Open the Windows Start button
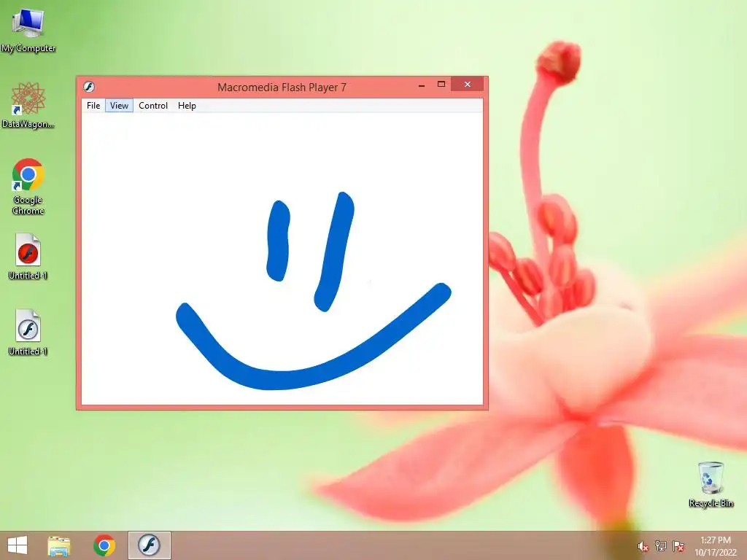The width and height of the screenshot is (747, 560). (18, 545)
